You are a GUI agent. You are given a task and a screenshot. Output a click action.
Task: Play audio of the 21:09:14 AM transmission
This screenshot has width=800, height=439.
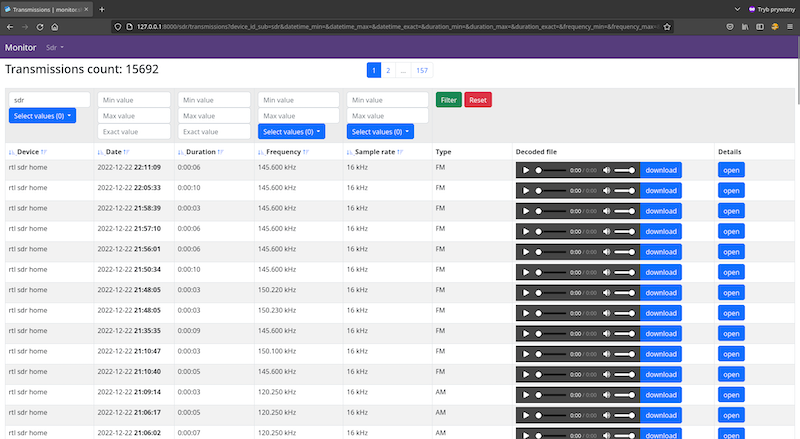[526, 395]
